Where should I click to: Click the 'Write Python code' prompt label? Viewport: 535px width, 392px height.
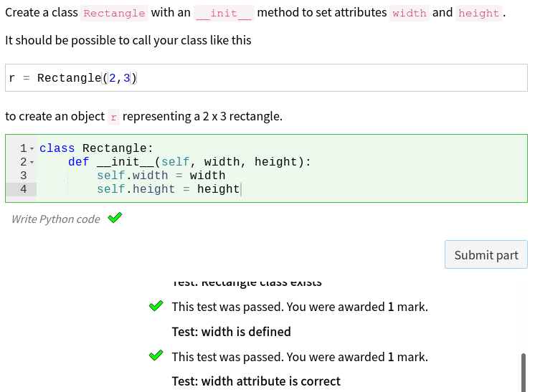(56, 219)
